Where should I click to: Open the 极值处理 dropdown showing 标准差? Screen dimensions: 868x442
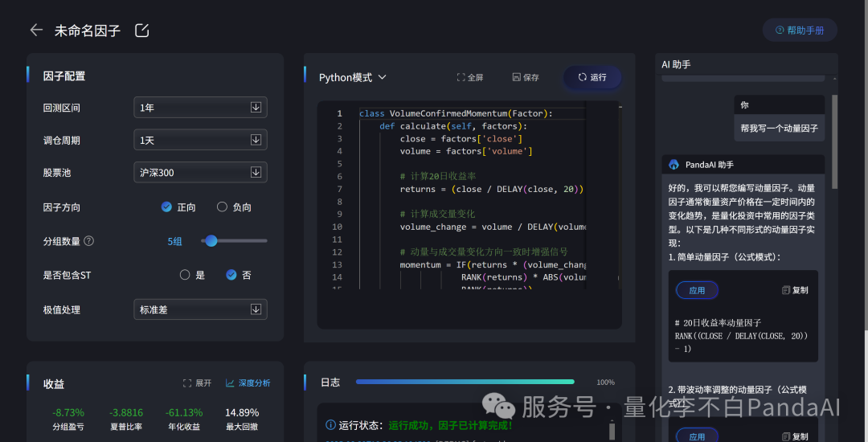click(200, 309)
